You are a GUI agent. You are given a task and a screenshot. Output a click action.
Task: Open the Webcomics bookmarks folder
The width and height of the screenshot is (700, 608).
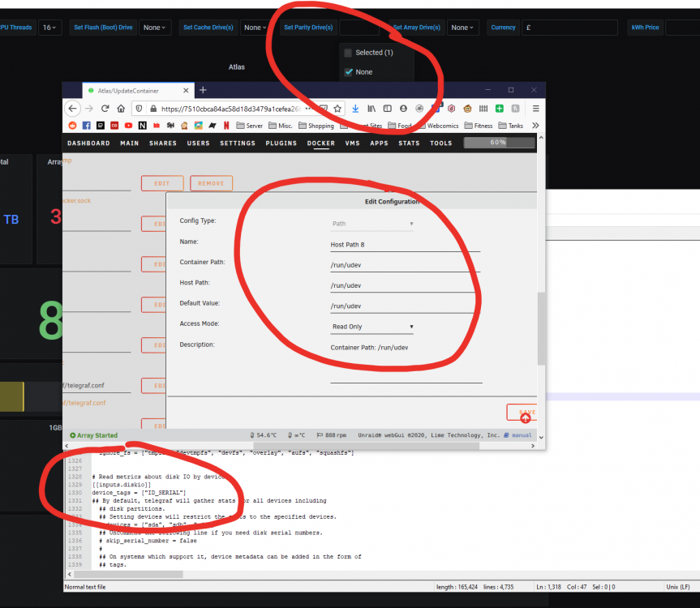point(438,126)
